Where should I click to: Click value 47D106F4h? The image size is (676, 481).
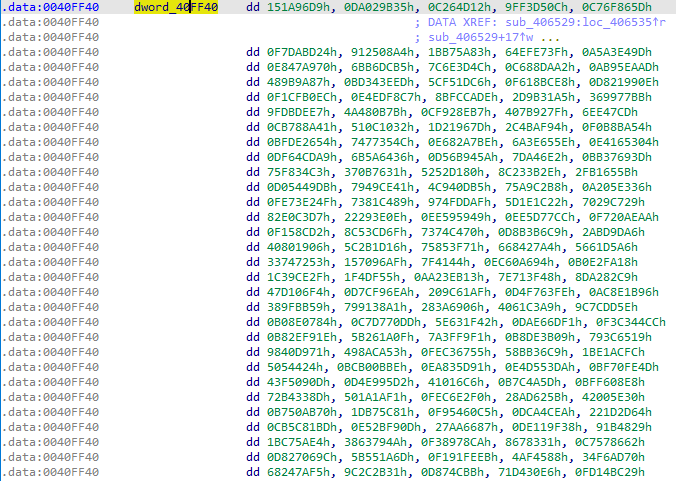tap(298, 292)
